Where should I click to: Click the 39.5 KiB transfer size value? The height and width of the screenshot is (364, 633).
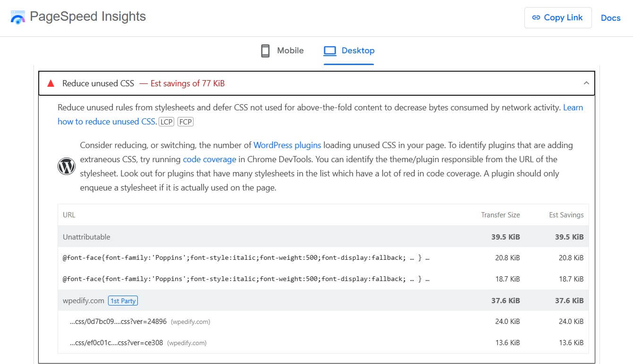pyautogui.click(x=506, y=237)
